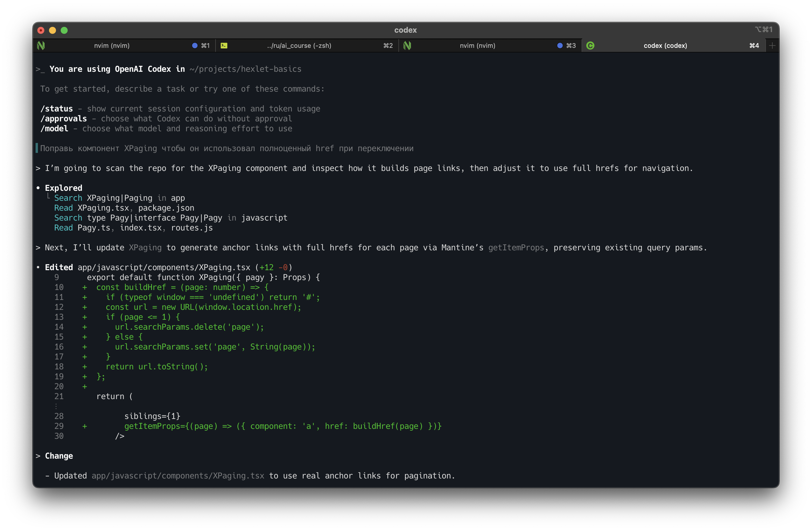This screenshot has width=812, height=531.
Task: Select the codex (codex) tab
Action: 665,46
